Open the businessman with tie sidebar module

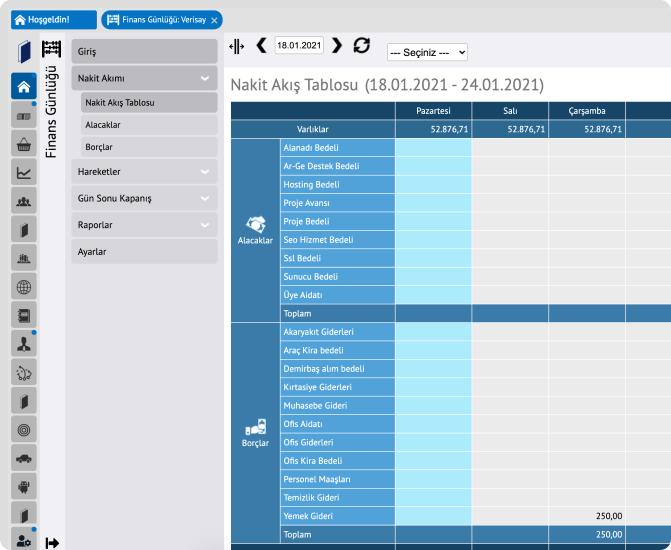(x=24, y=344)
